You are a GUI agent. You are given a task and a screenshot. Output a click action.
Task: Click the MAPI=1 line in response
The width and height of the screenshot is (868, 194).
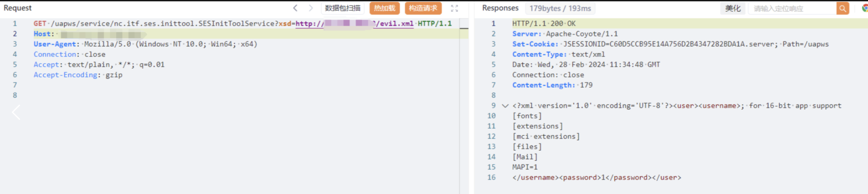click(x=525, y=167)
